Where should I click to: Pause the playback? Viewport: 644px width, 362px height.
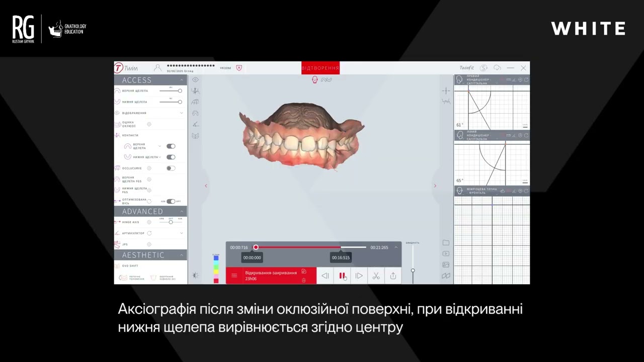(x=342, y=276)
